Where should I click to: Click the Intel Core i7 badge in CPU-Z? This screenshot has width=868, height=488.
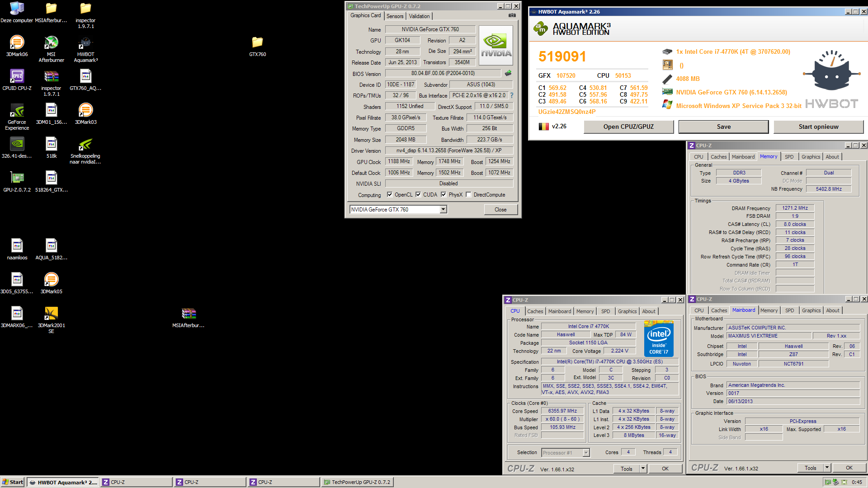[x=659, y=338]
